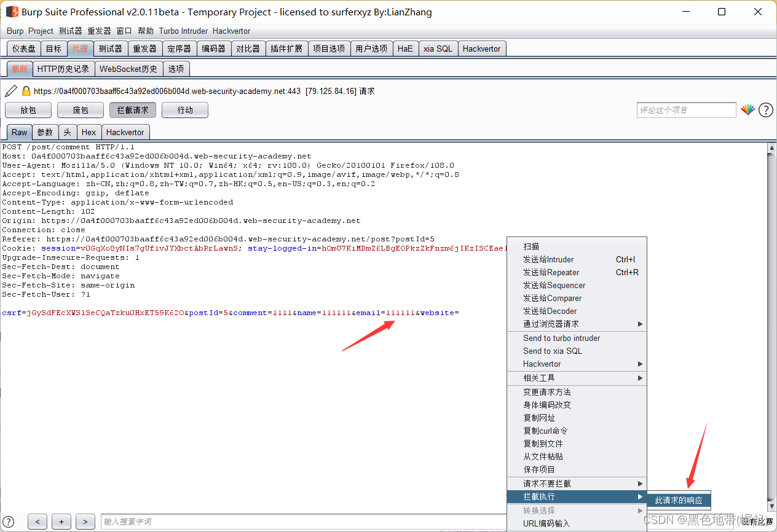The height and width of the screenshot is (532, 777).
Task: Switch to the Hex view tab
Action: (x=89, y=132)
